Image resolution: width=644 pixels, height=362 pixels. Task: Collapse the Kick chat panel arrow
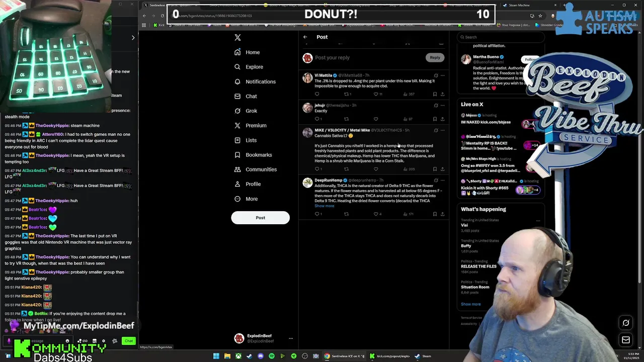tap(133, 38)
